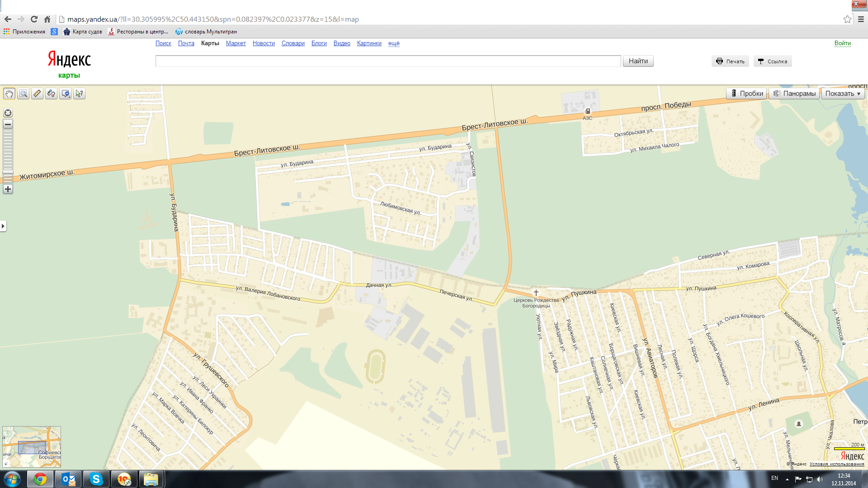The height and width of the screenshot is (488, 868).
Task: Click the locate-me target button
Action: pos(8,113)
